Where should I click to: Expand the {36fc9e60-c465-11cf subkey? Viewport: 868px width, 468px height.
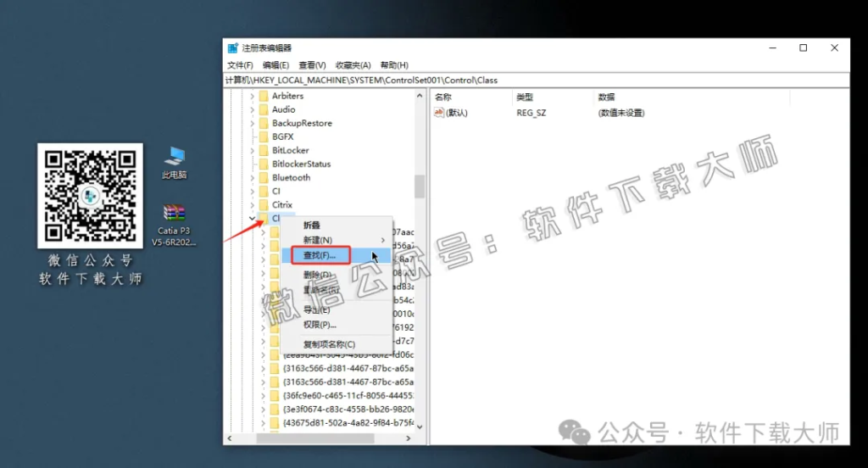point(264,395)
